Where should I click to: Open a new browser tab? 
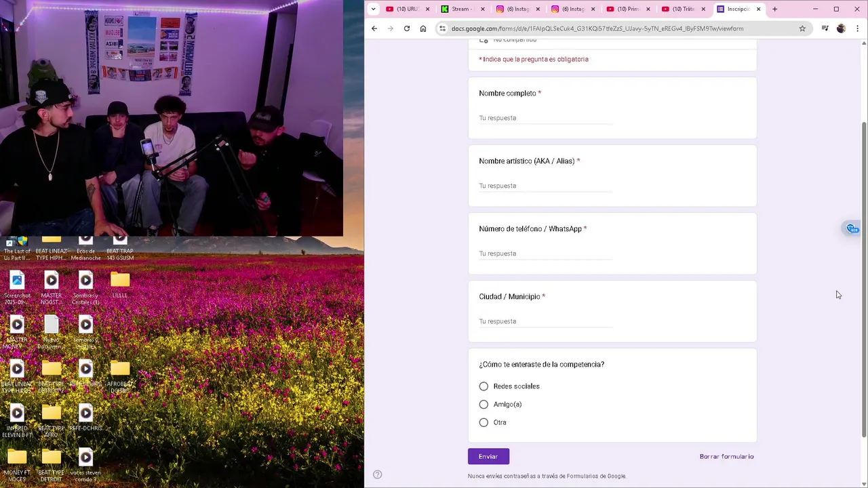tap(774, 9)
